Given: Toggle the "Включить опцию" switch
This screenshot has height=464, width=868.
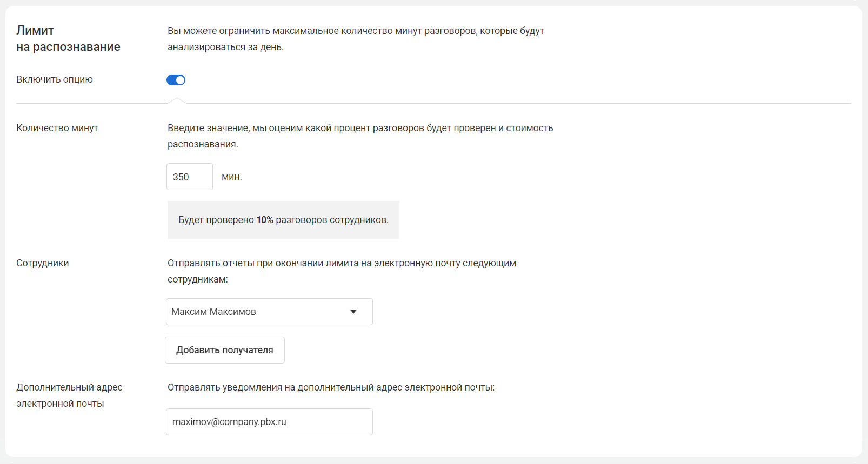Looking at the screenshot, I should click(x=176, y=80).
